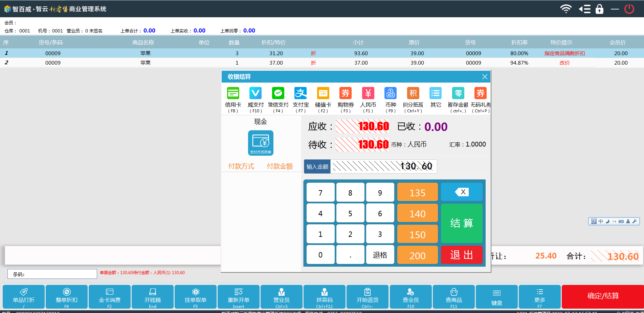The image size is (644, 313).
Task: Select the first 苹果 row in item list
Action: pyautogui.click(x=146, y=53)
